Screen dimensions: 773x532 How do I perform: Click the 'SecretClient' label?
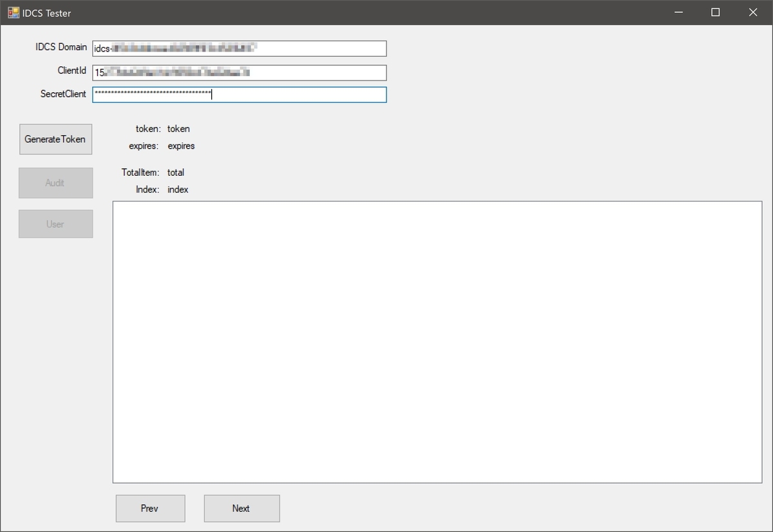(x=63, y=94)
